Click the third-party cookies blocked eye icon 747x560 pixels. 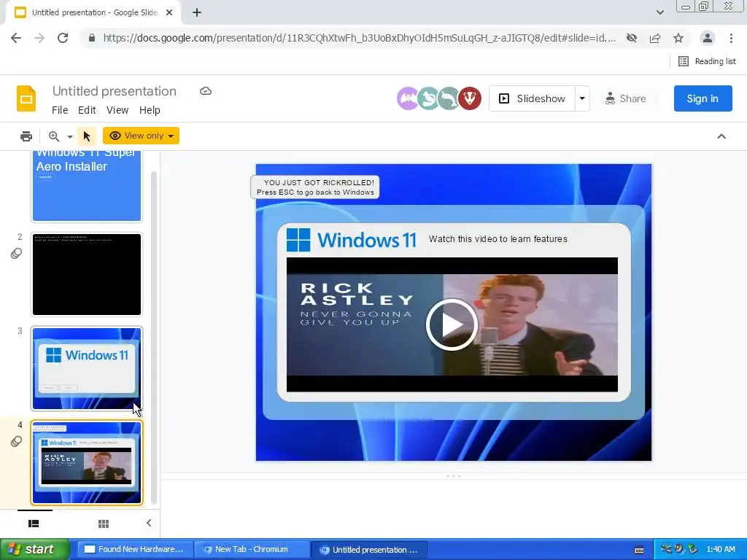[632, 38]
